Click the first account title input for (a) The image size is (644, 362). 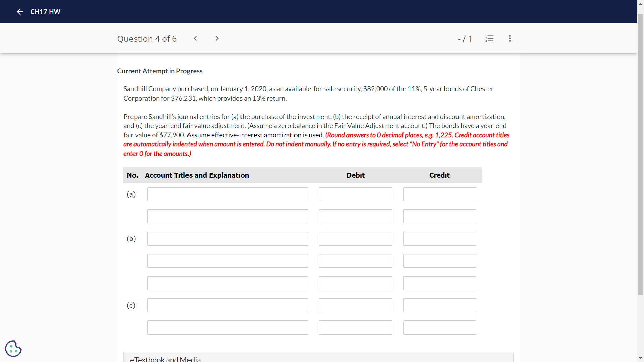[228, 194]
